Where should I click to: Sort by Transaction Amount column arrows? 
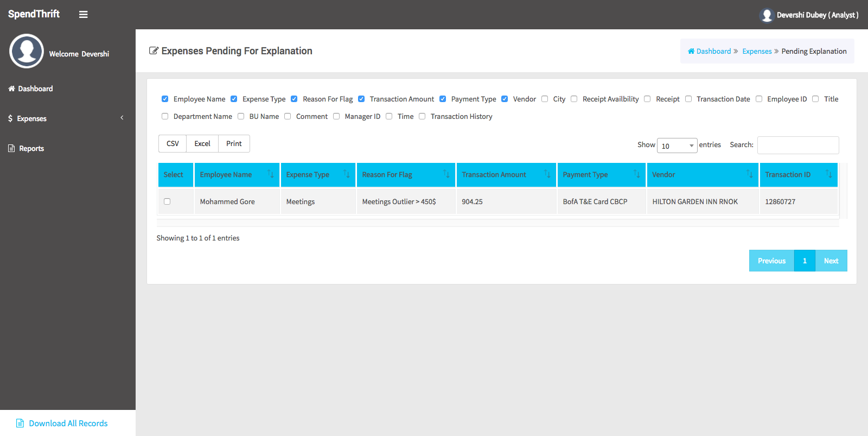(547, 174)
